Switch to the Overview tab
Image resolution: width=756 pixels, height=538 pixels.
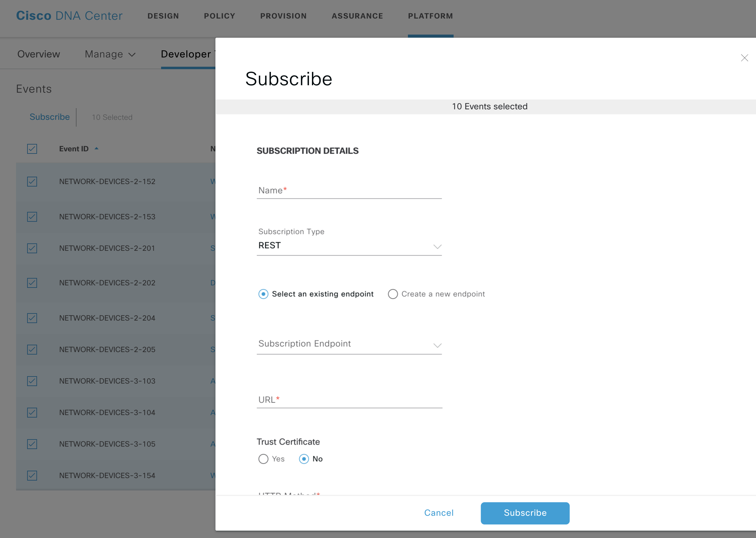pyautogui.click(x=38, y=54)
